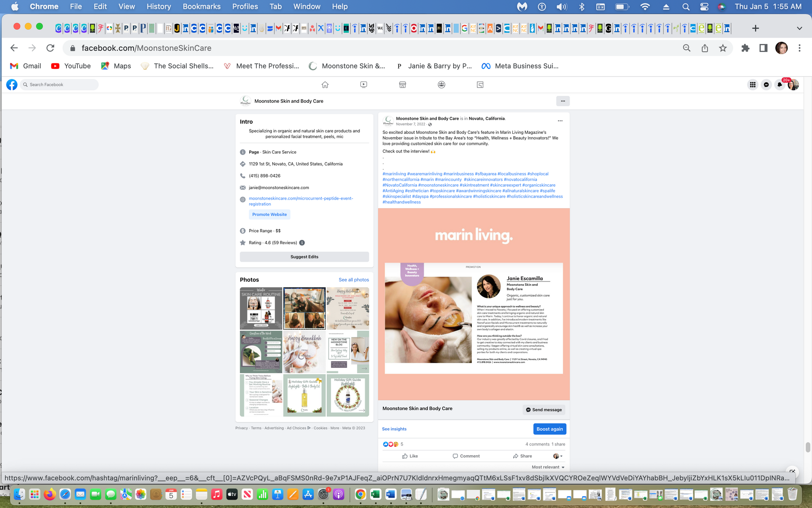The image size is (812, 508).
Task: Open Facebook menu grid icon
Action: [x=752, y=85]
